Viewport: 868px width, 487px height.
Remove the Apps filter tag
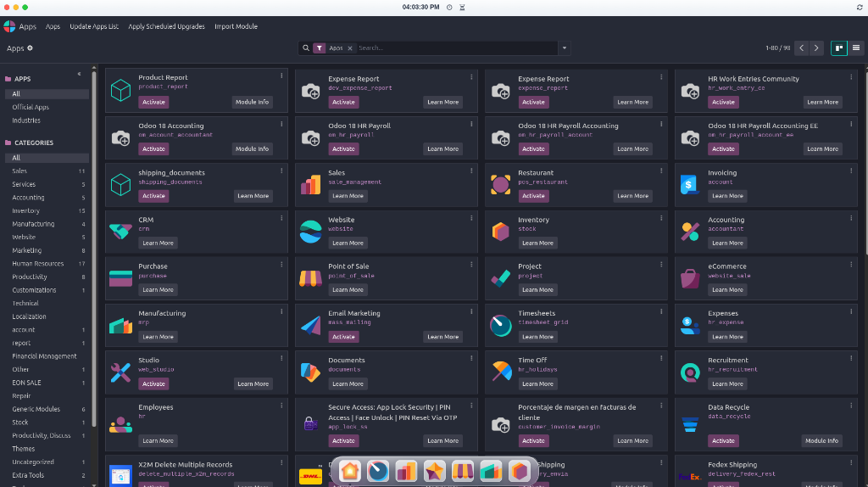point(350,48)
